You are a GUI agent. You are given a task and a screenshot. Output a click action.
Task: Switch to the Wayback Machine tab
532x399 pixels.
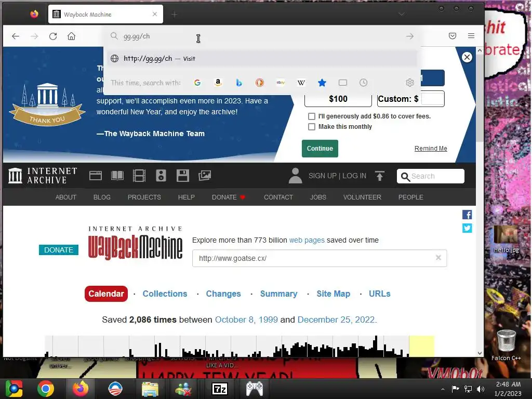tap(105, 14)
